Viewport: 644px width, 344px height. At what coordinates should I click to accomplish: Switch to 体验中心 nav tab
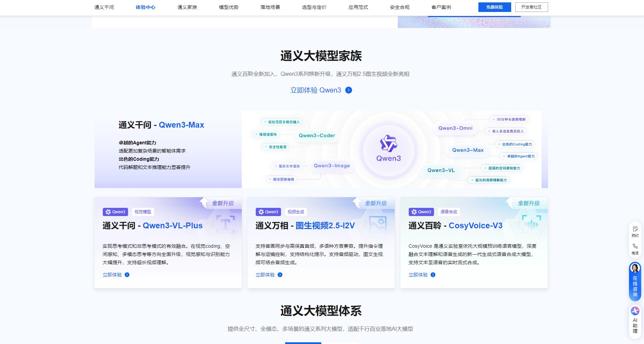(145, 7)
